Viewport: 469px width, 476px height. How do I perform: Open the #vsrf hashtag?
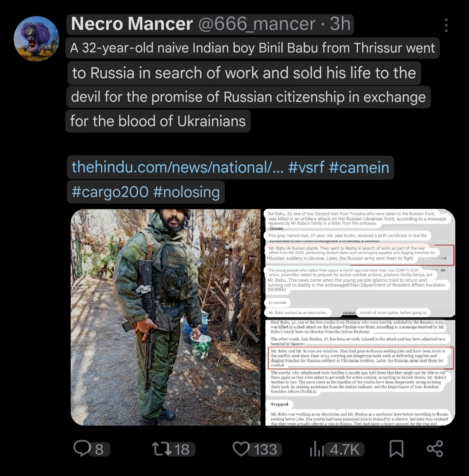(x=306, y=167)
